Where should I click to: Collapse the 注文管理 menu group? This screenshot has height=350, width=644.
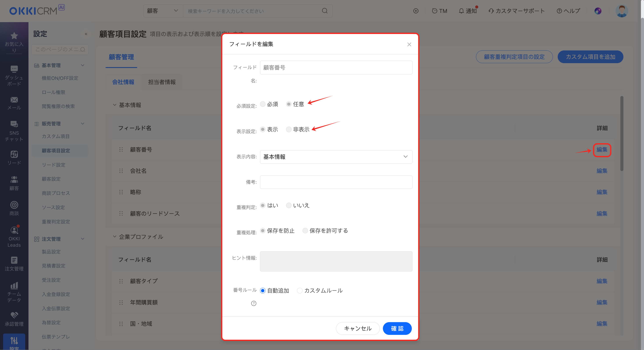click(83, 239)
